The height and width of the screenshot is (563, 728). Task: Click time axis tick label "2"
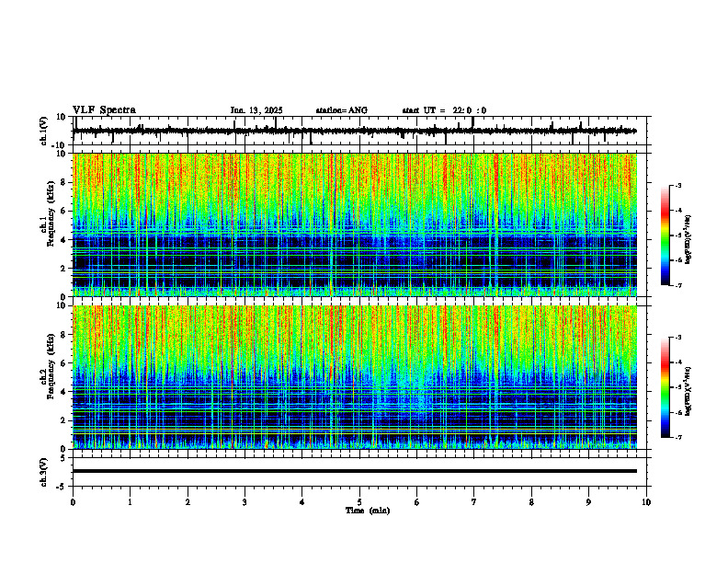tap(188, 502)
